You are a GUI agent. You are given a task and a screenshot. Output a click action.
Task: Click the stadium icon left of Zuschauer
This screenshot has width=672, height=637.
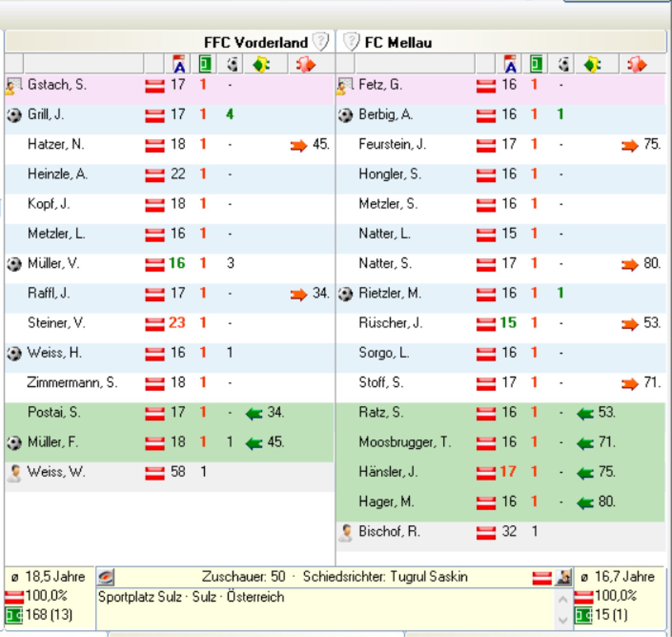106,577
